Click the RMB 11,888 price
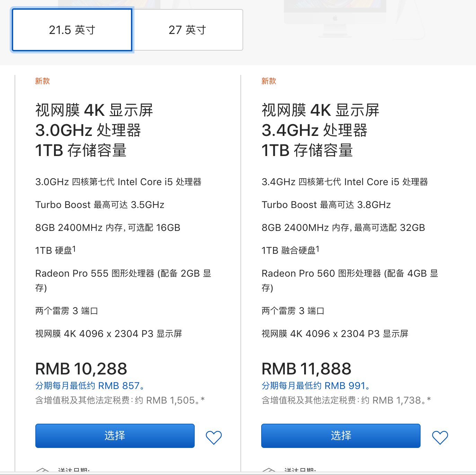Image resolution: width=476 pixels, height=475 pixels. [307, 369]
